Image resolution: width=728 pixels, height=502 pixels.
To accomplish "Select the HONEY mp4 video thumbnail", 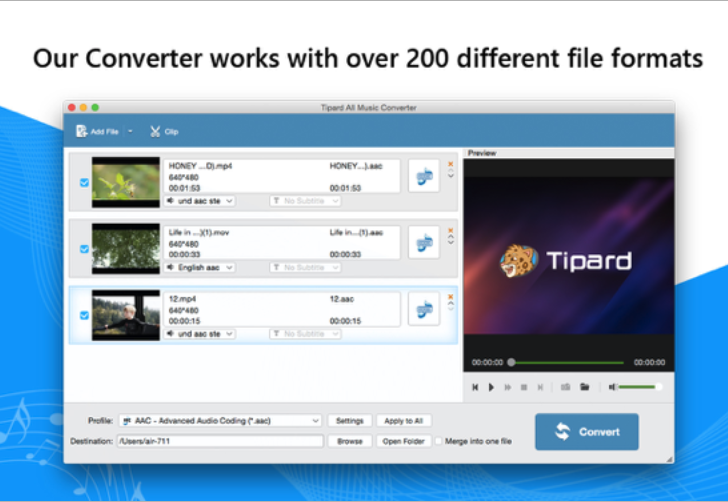I will coord(126,182).
